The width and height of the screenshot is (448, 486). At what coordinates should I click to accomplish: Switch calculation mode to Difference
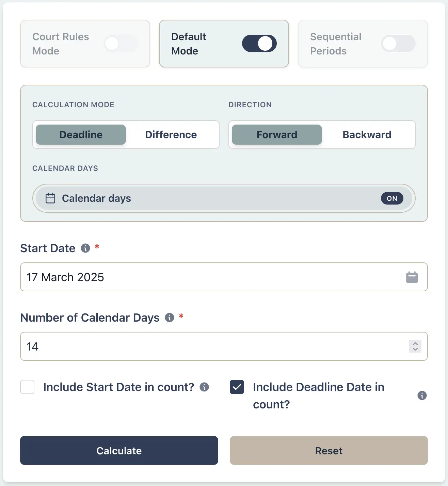click(171, 134)
